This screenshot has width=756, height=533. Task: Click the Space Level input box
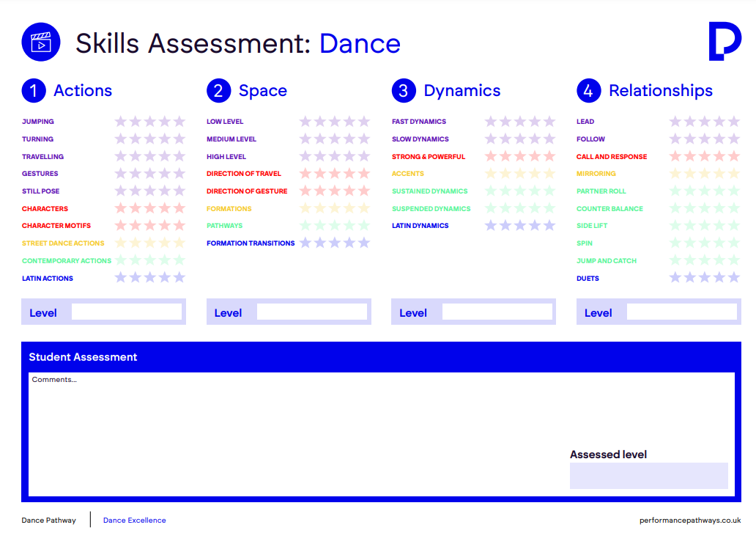click(312, 312)
